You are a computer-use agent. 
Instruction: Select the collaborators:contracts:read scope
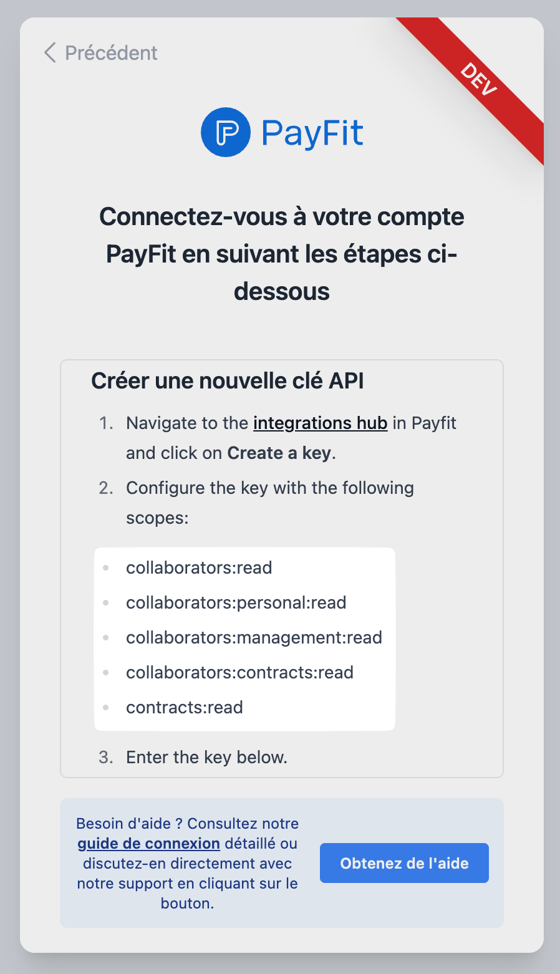(239, 672)
